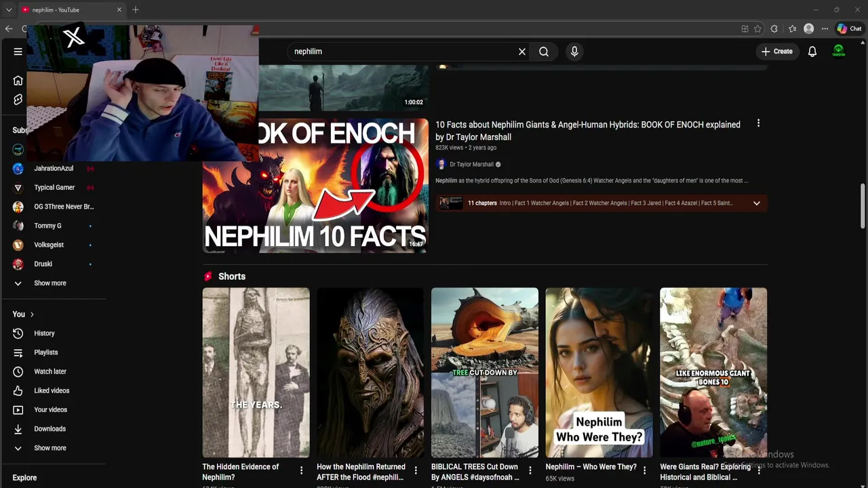Open Typical Gamer subscription channel

[53, 188]
